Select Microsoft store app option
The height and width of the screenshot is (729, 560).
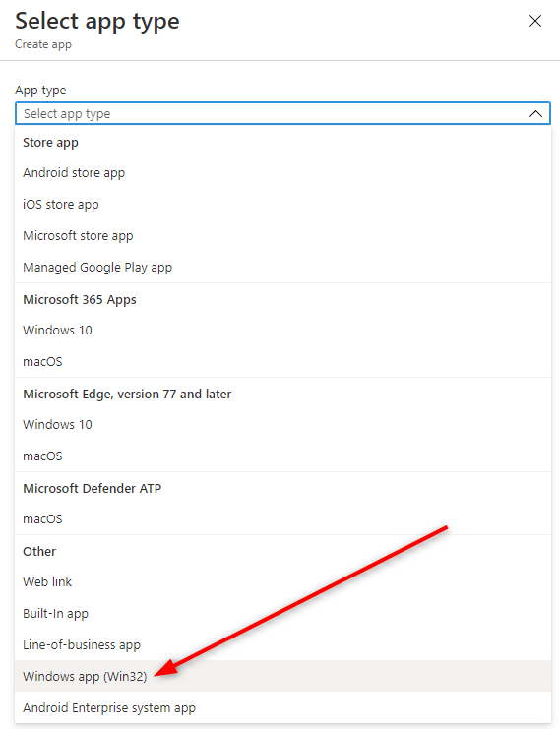point(282,236)
